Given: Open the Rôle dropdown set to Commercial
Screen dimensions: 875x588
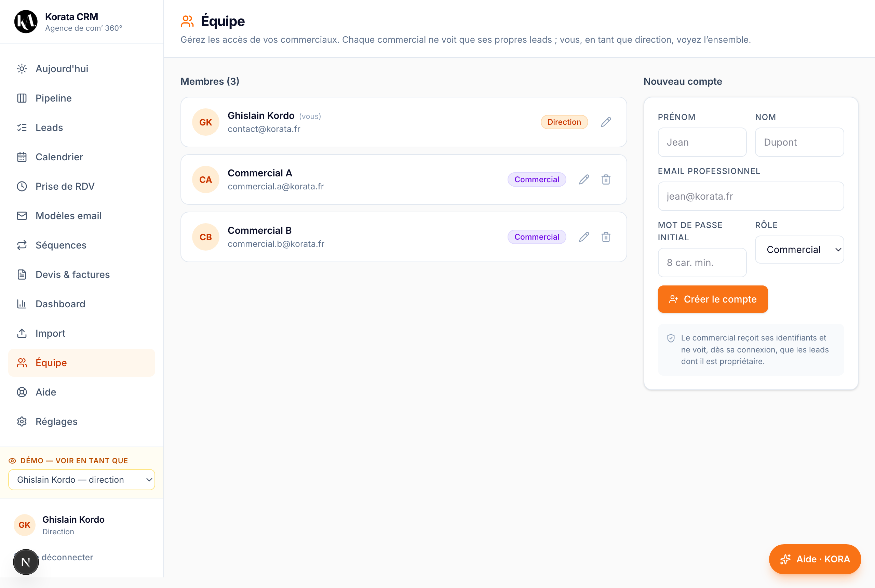Looking at the screenshot, I should (799, 249).
